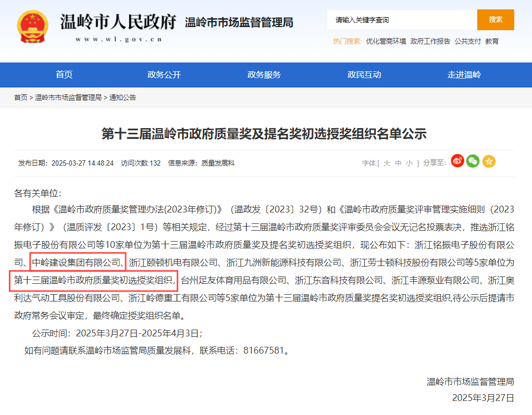The width and height of the screenshot is (532, 415).
Task: Click the contact phone number 81667581
Action: (x=264, y=350)
